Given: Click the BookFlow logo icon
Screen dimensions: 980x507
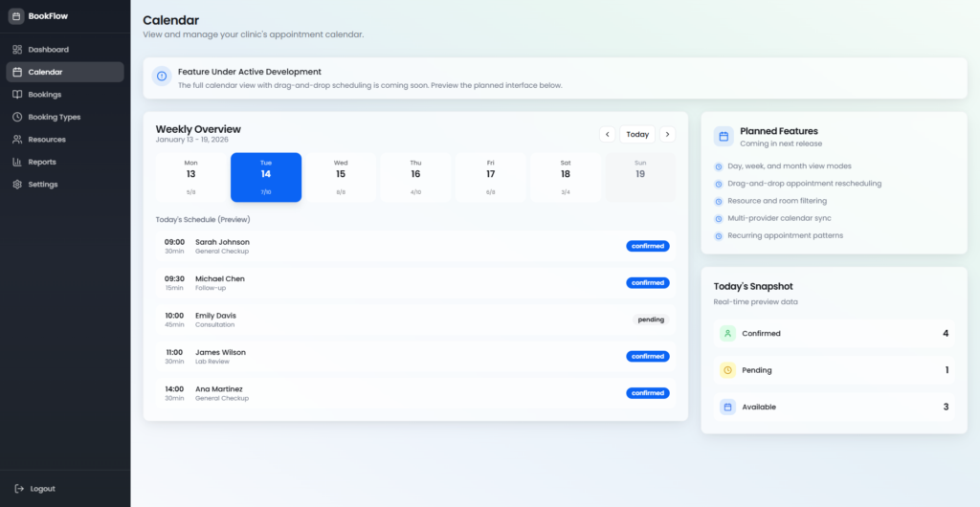Looking at the screenshot, I should [16, 16].
